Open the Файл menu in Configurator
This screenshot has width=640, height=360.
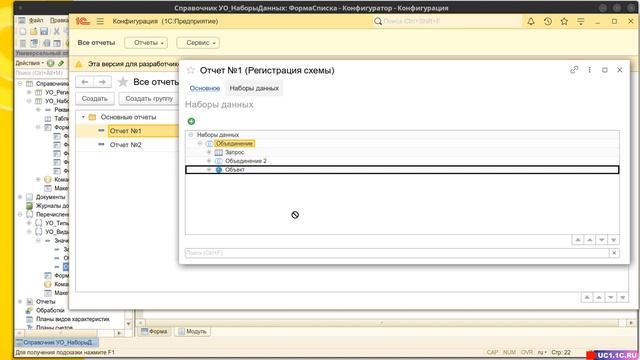[36, 20]
